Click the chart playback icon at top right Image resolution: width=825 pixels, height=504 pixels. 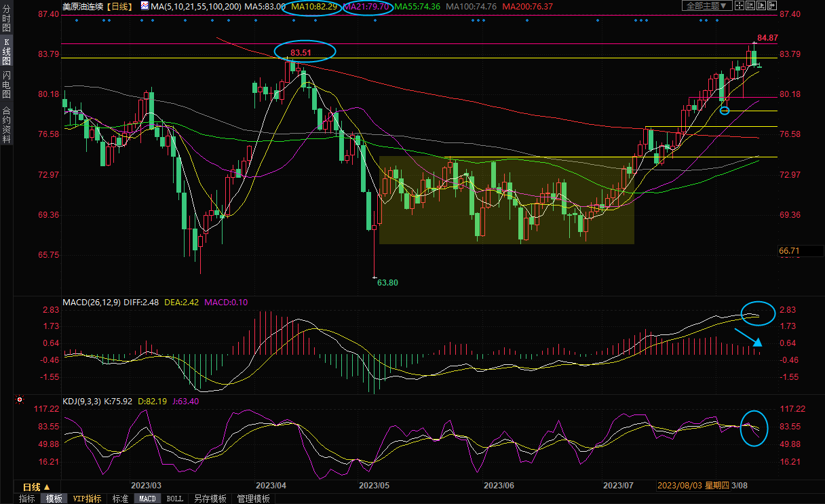pyautogui.click(x=761, y=6)
